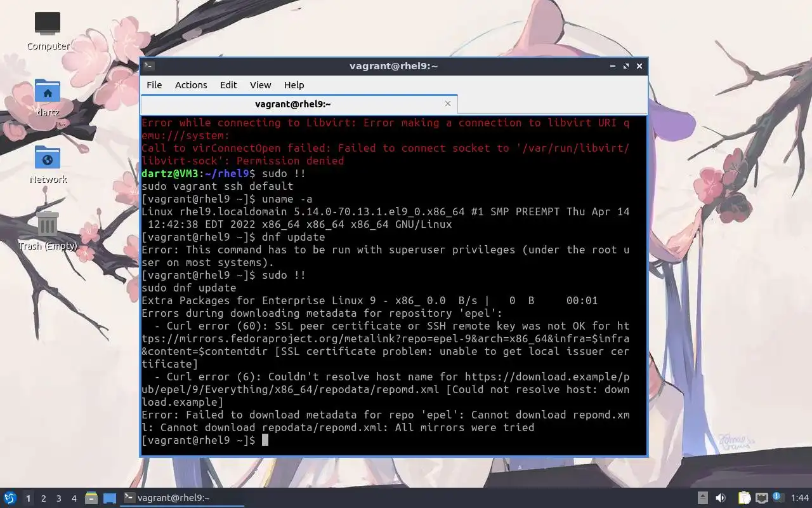The height and width of the screenshot is (508, 812).
Task: Click the dartz@VM3 prompt text
Action: [170, 173]
